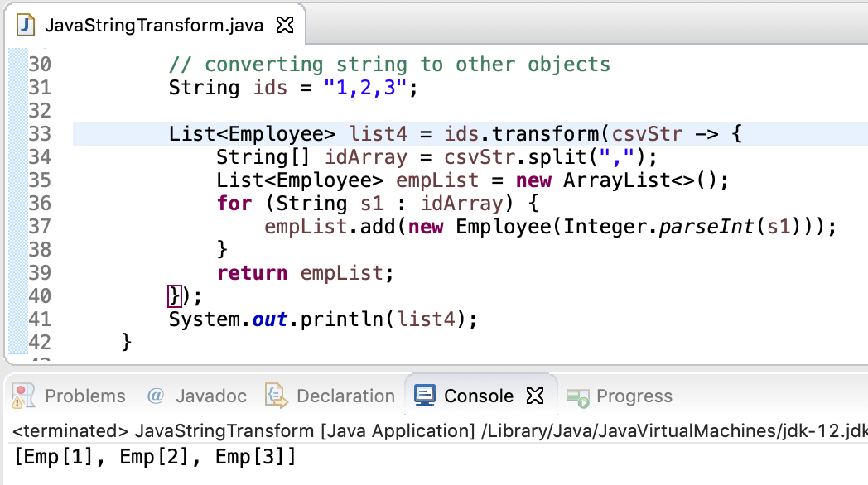868x485 pixels.
Task: Click line number 33 in the editor
Action: tap(41, 133)
